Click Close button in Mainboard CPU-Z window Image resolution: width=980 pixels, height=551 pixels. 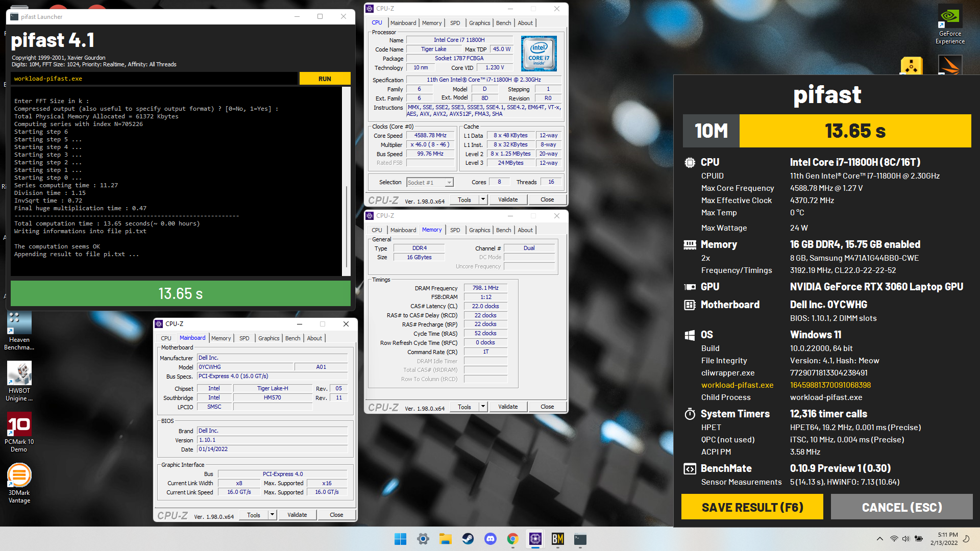click(x=336, y=515)
